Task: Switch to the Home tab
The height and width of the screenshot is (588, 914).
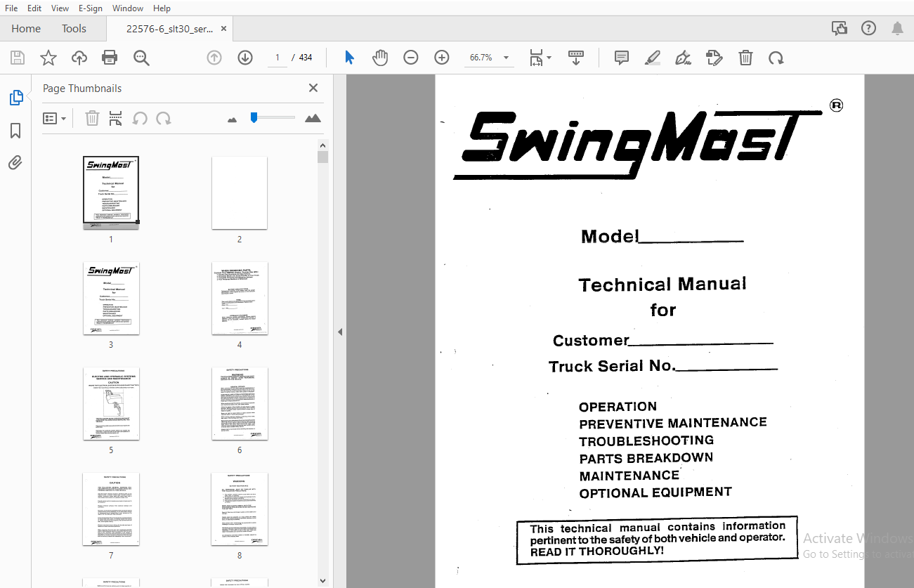Action: click(26, 29)
